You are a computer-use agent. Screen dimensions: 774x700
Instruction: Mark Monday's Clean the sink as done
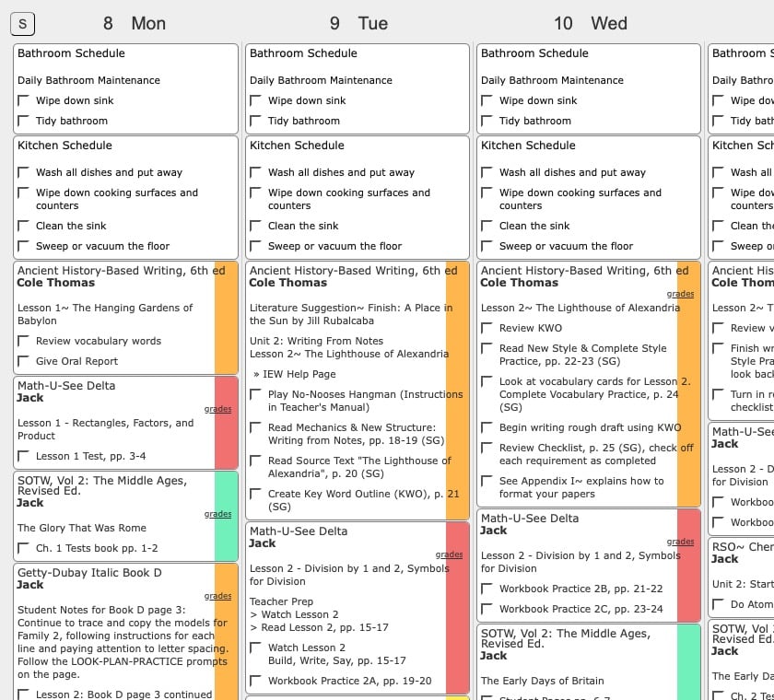point(23,226)
